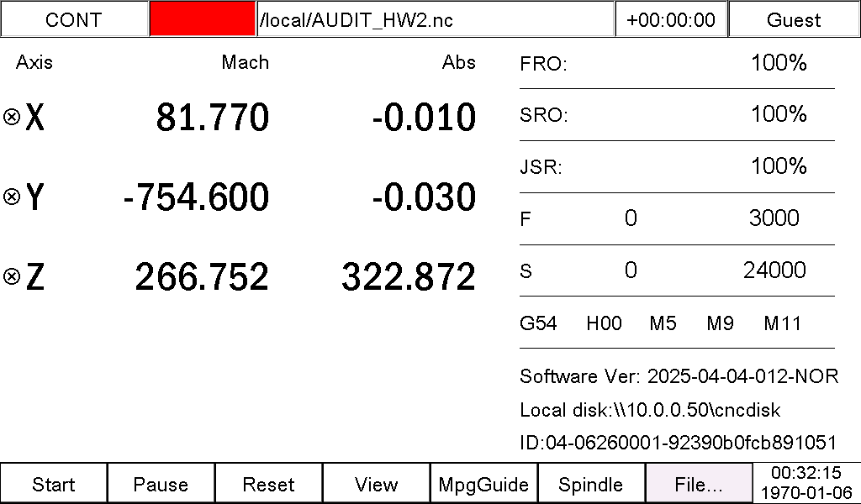The image size is (861, 504).
Task: Click the Mach column header
Action: 245,62
